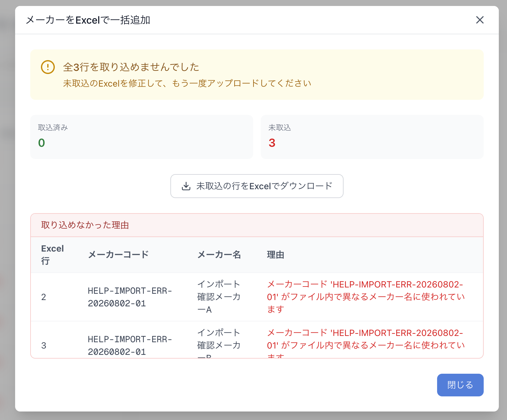Screen dimensions: 507x420
Task: Download unimported rows as Excel
Action: tap(257, 186)
